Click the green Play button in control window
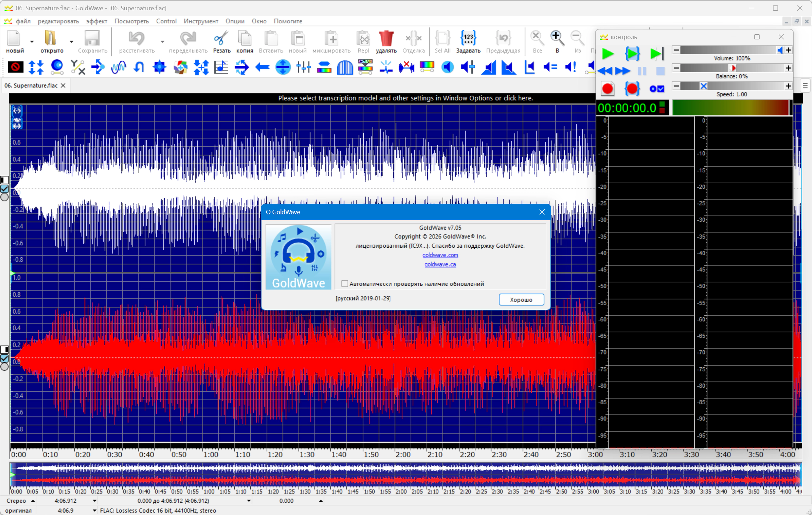 [x=608, y=54]
